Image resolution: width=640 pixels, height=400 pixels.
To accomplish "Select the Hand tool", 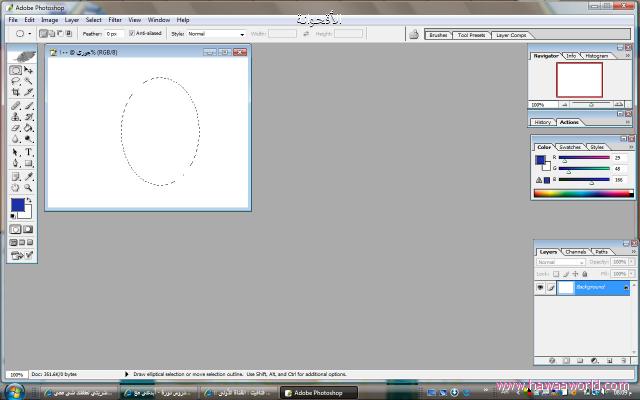I will 16,187.
